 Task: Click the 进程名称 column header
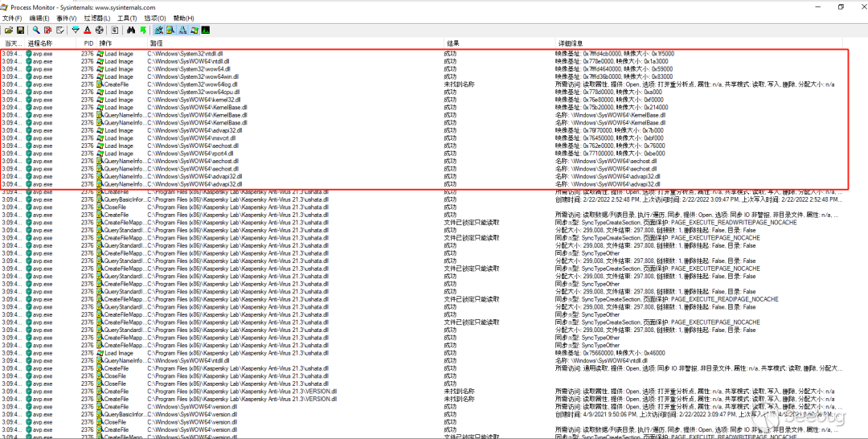[x=51, y=43]
